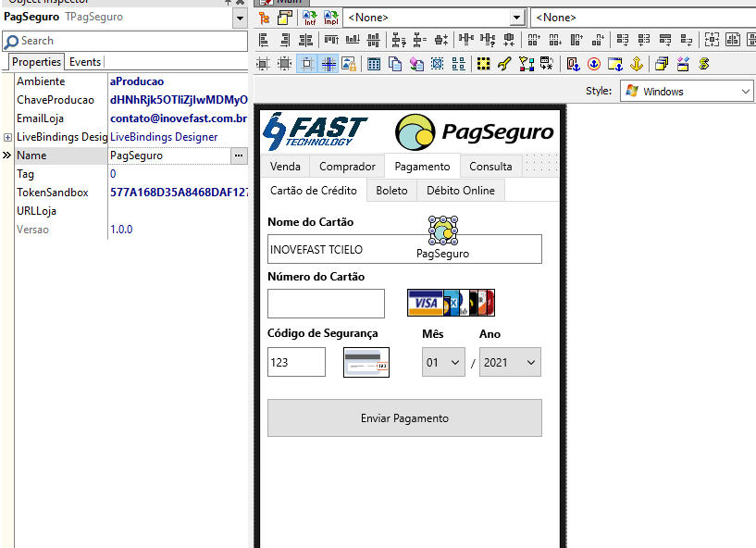The image size is (756, 548).
Task: Open the tab order flag icon
Action: pos(526,64)
